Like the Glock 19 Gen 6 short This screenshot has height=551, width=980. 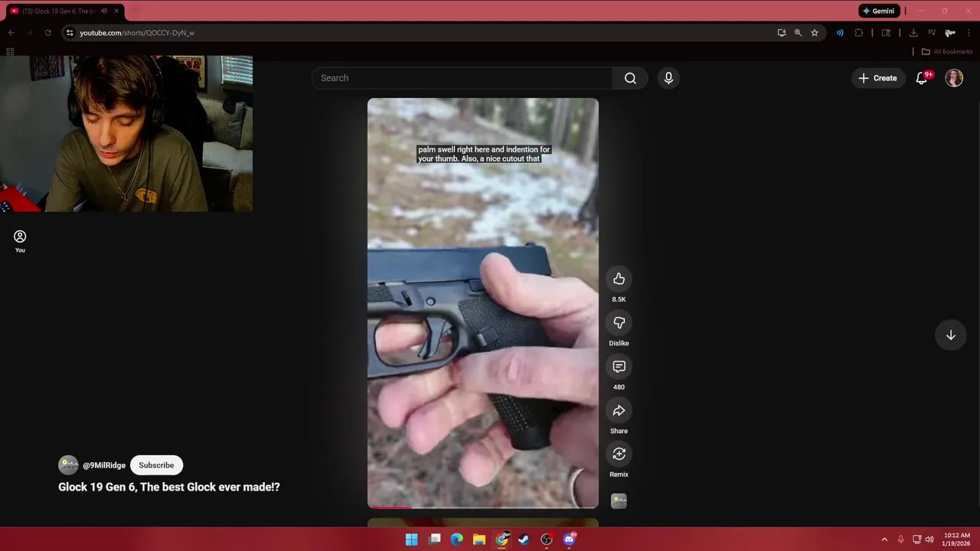[619, 279]
